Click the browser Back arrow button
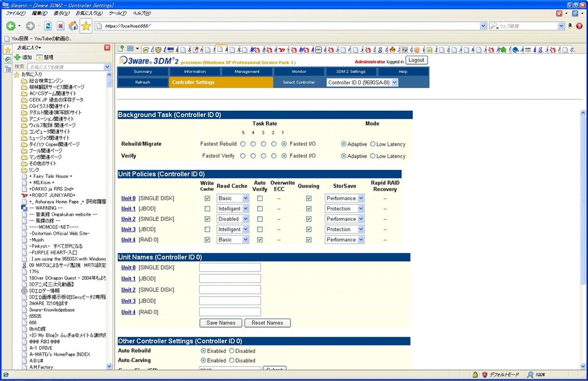 [x=11, y=26]
